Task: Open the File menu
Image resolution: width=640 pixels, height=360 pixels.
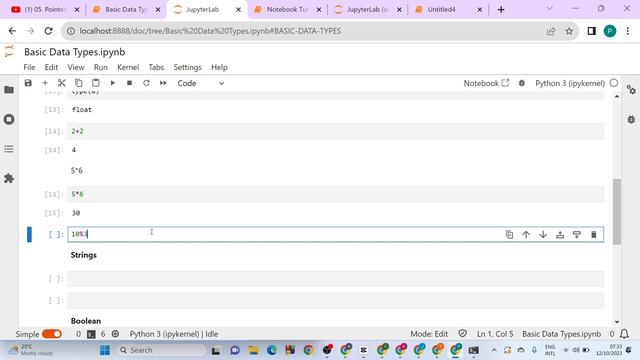Action: [x=29, y=67]
